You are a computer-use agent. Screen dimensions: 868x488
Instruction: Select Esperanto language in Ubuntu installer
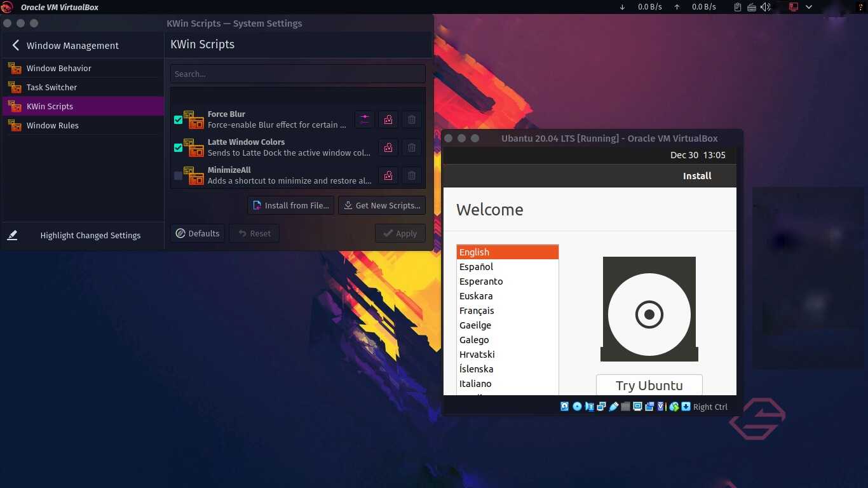click(508, 281)
